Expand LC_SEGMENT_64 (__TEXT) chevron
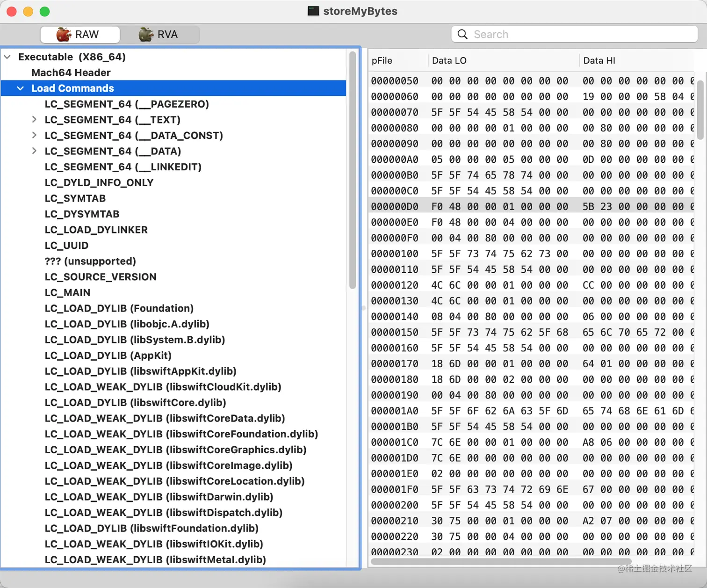The image size is (707, 588). click(34, 120)
